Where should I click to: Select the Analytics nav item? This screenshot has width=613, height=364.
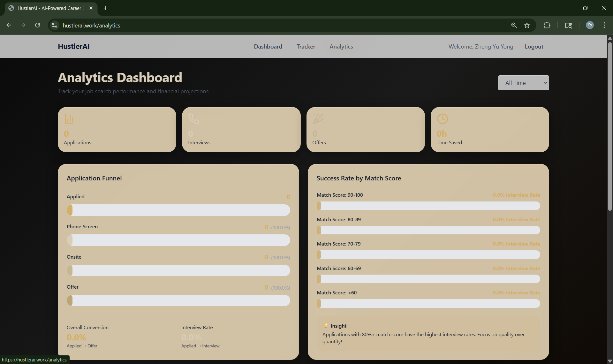[341, 47]
